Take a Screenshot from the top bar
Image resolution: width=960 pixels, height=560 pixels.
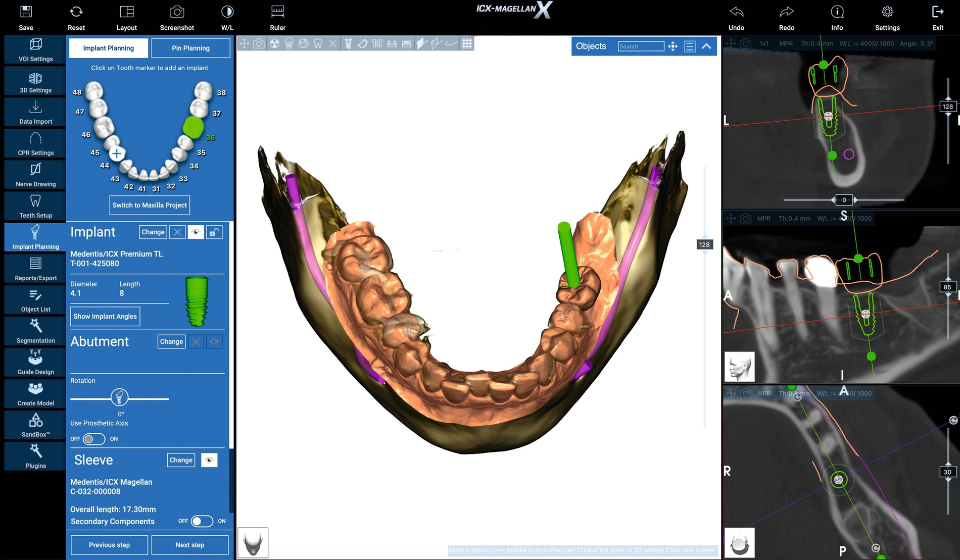click(x=177, y=18)
